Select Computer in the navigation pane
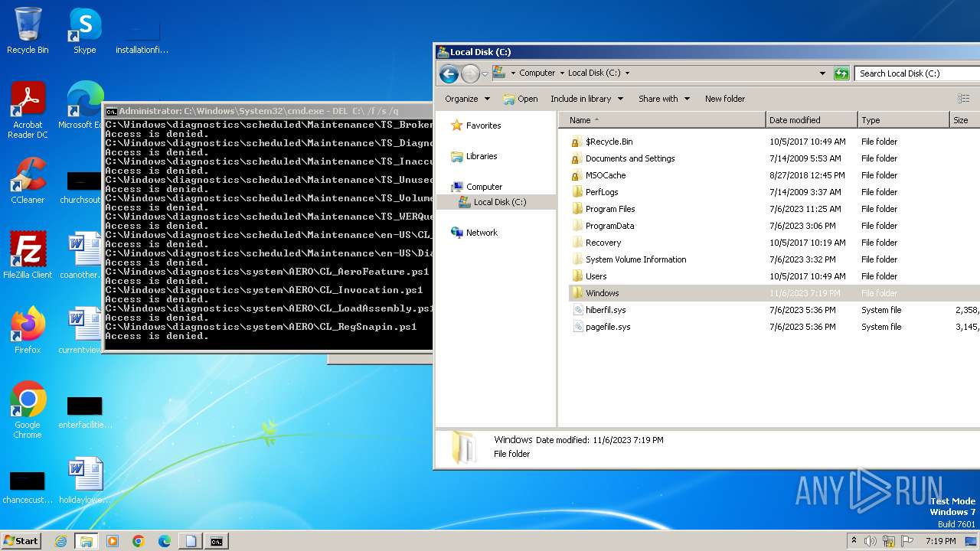This screenshot has width=980, height=551. pyautogui.click(x=477, y=187)
